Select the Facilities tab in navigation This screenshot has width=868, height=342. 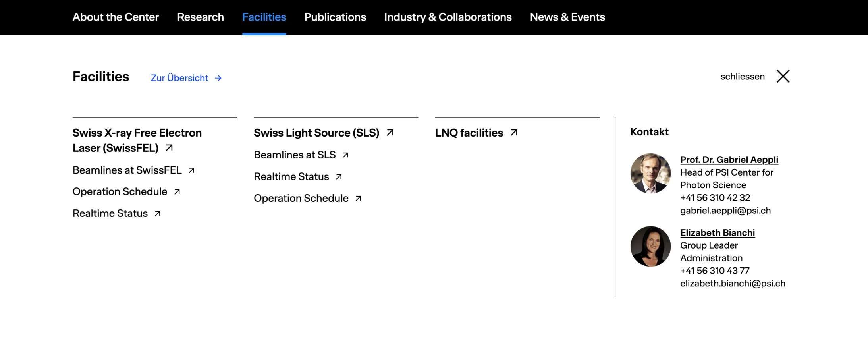(x=264, y=17)
